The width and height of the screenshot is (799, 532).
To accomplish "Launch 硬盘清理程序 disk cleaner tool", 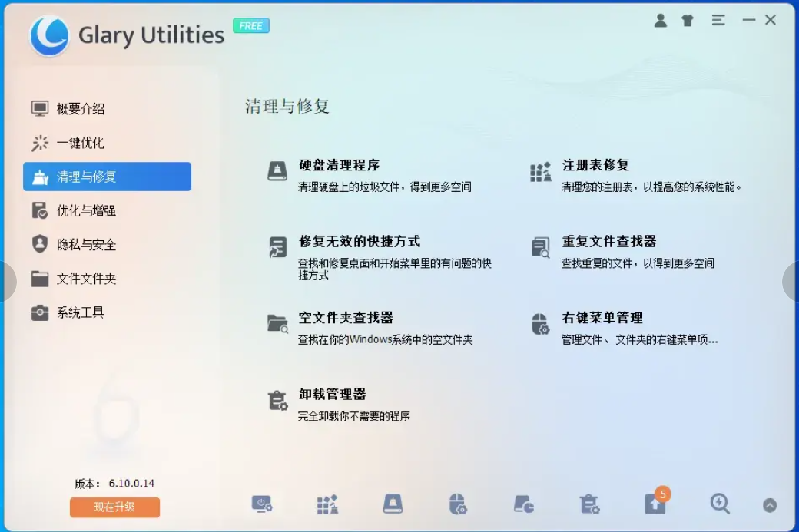I will [x=339, y=166].
